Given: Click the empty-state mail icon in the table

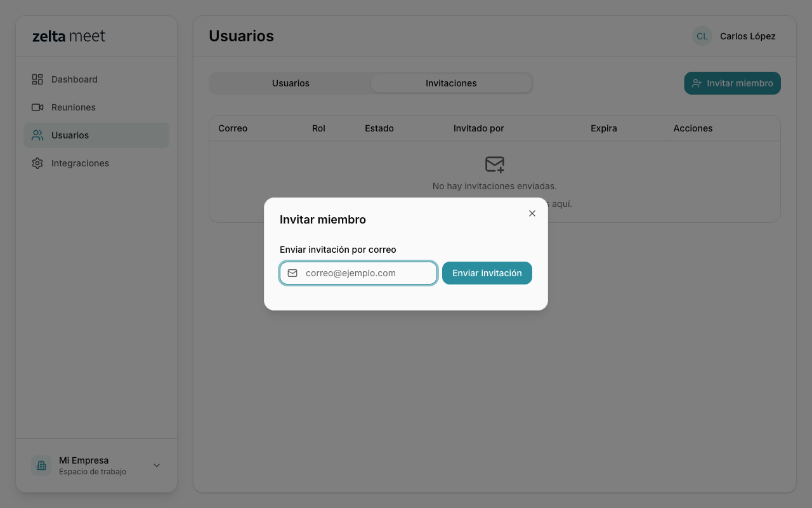Looking at the screenshot, I should [494, 164].
